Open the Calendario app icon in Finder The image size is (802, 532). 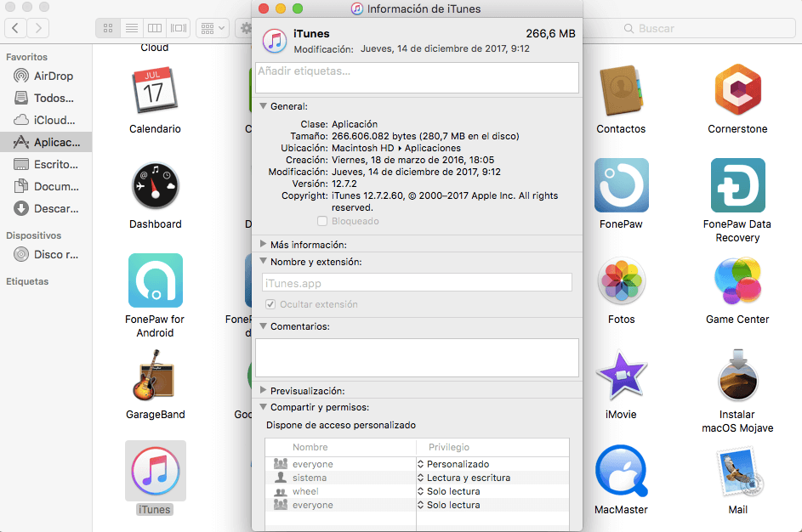pos(155,90)
